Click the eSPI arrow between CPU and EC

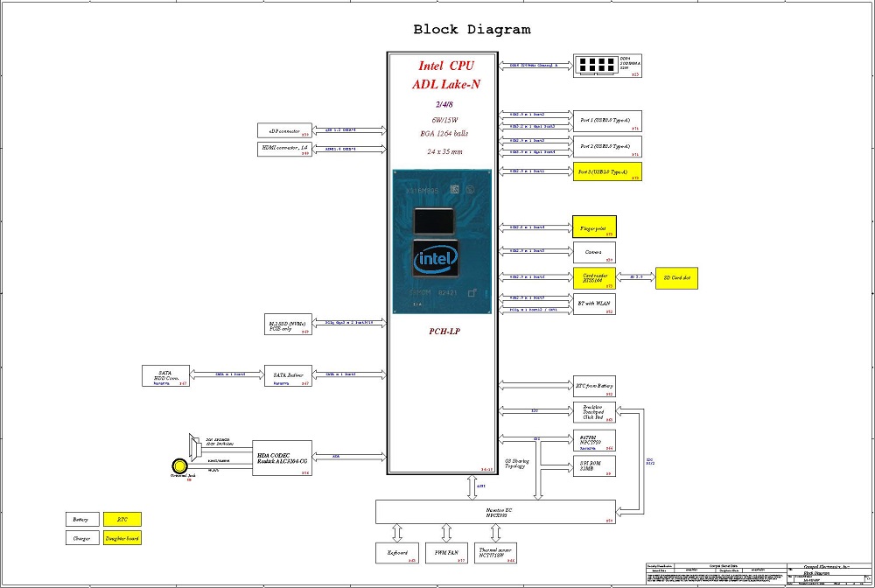tap(472, 487)
